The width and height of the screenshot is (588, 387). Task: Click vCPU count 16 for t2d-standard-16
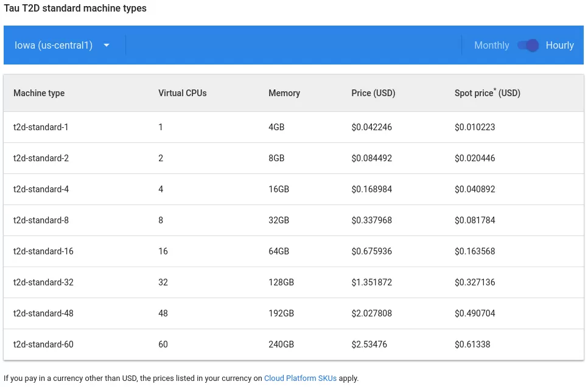163,251
